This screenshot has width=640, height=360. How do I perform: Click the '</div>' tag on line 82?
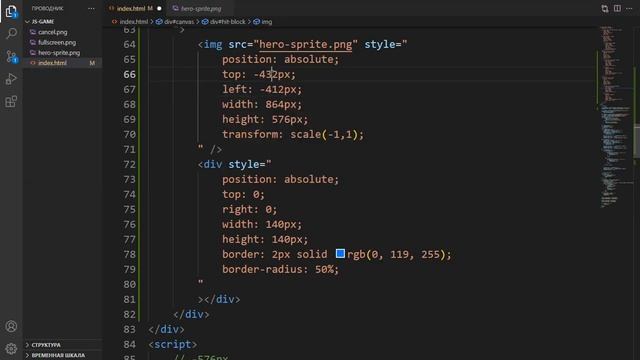click(191, 314)
